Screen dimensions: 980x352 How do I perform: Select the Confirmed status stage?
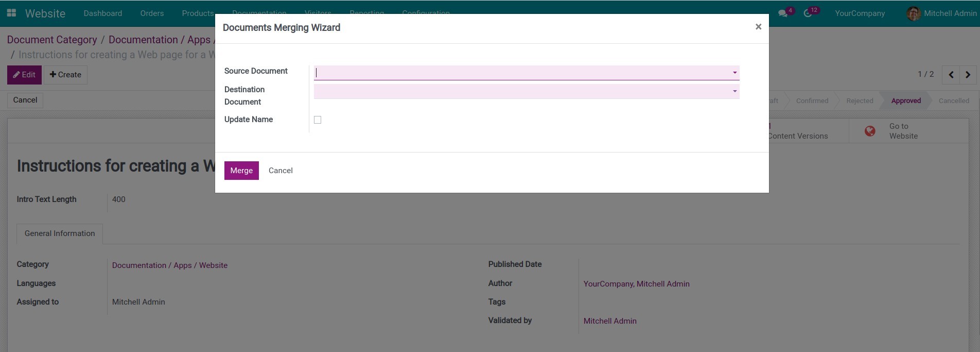coord(812,100)
